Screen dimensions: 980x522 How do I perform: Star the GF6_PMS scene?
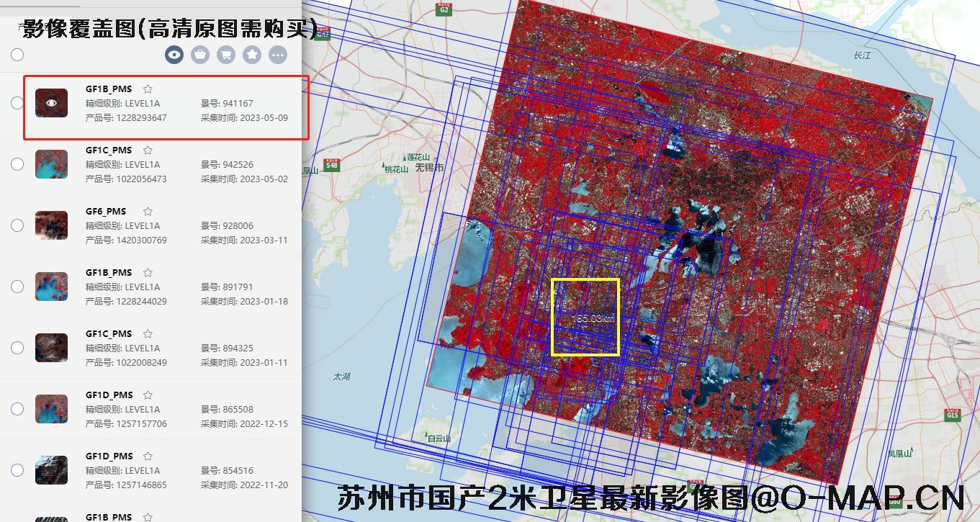(148, 212)
